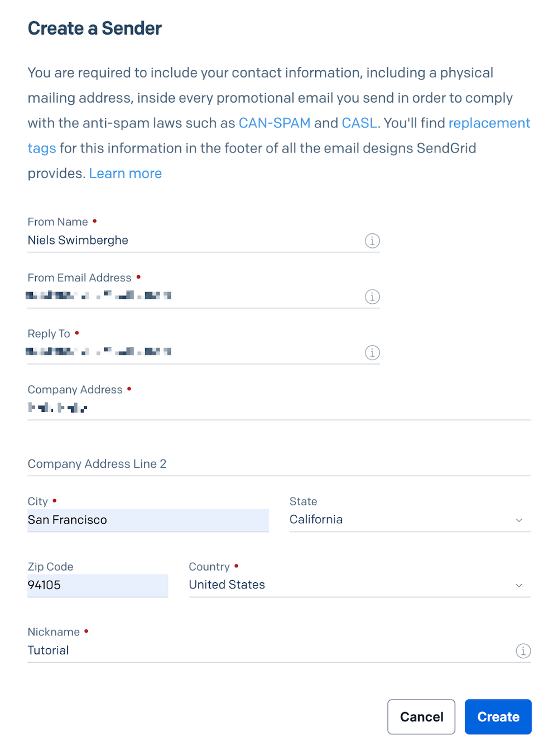Viewport: 558px width, 756px height.
Task: Open the Country dropdown
Action: (519, 585)
